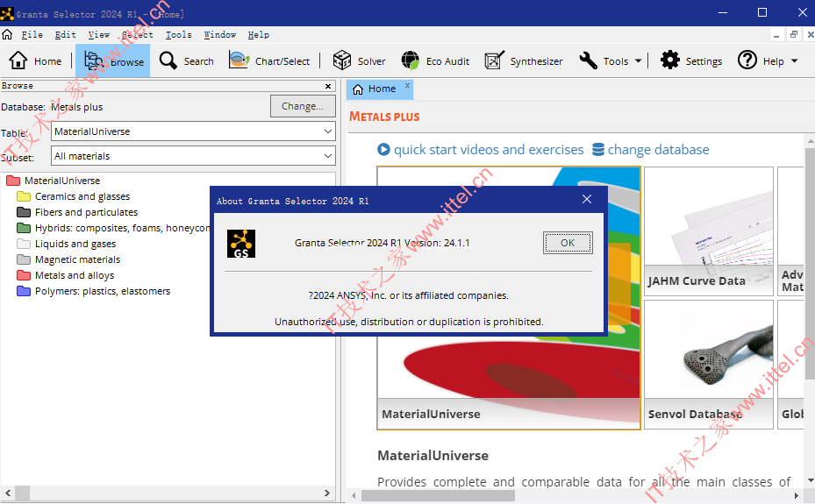The image size is (815, 504).
Task: Open the Browse tool
Action: tap(113, 60)
